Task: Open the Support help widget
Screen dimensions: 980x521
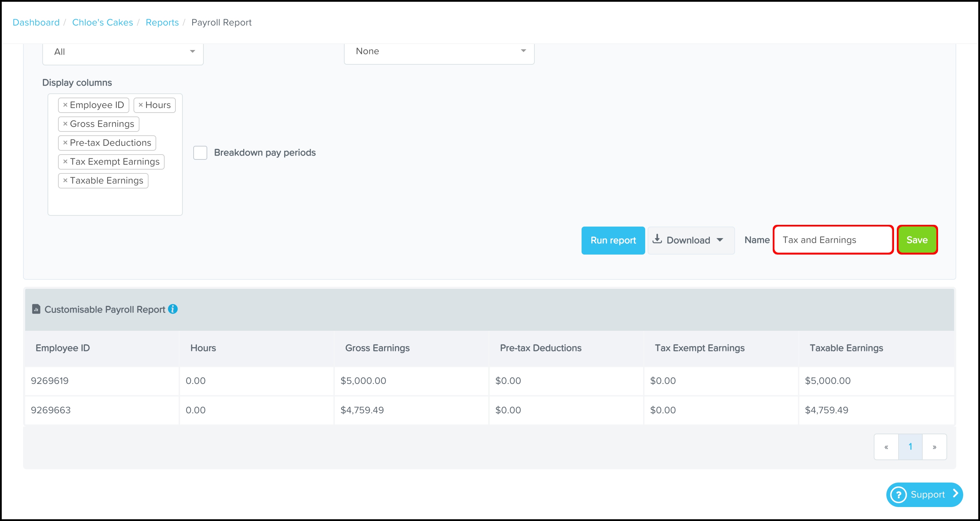Action: 924,494
